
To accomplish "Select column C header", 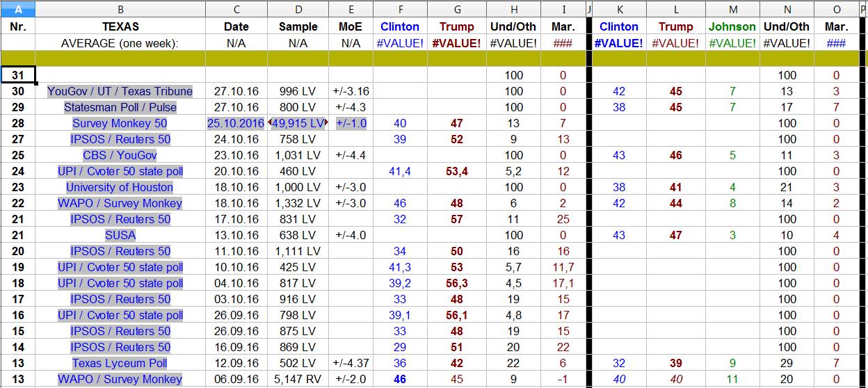I will (236, 9).
